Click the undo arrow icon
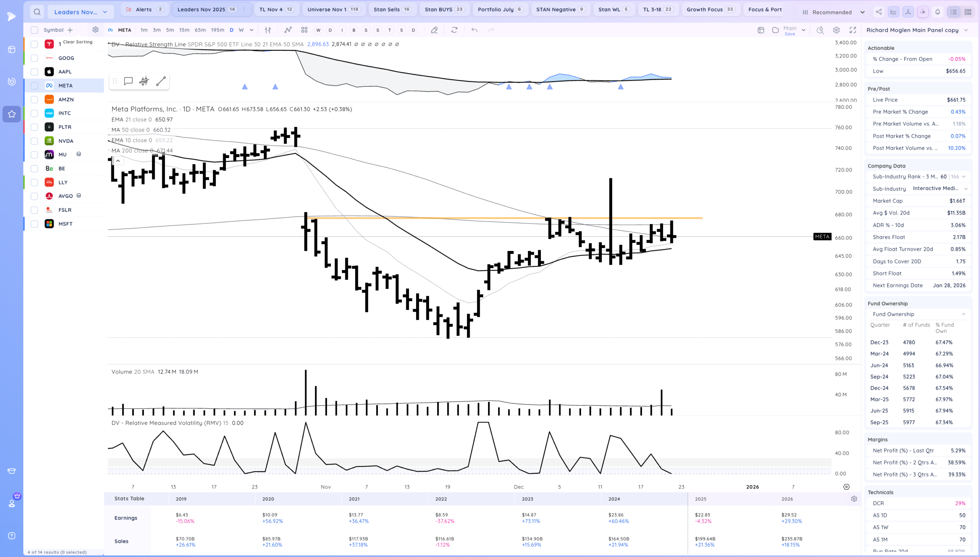The image size is (980, 557). [x=474, y=30]
